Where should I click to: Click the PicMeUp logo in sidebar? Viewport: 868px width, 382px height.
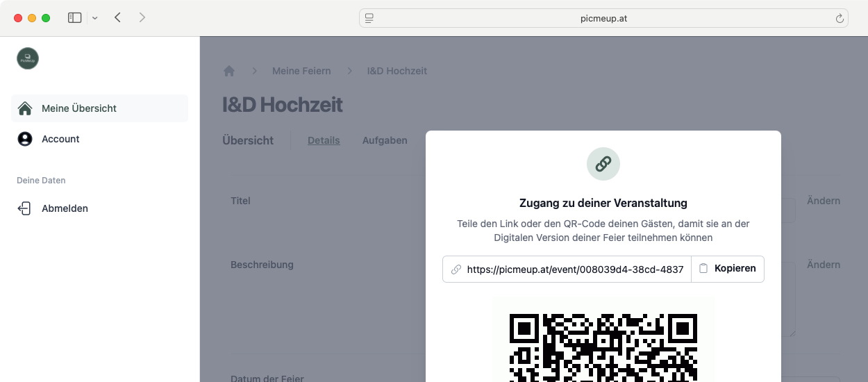coord(28,58)
